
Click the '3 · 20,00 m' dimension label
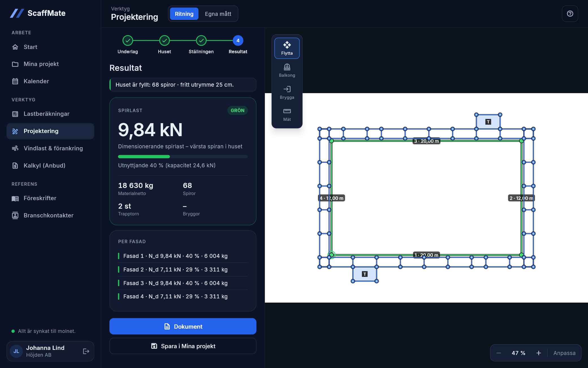point(426,141)
